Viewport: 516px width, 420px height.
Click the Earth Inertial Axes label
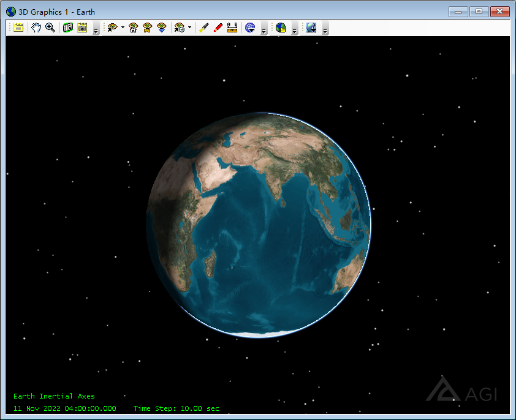tap(54, 396)
